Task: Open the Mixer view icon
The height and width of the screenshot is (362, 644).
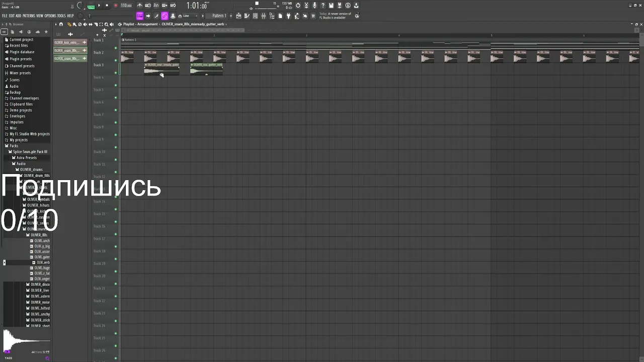Action: [x=264, y=16]
